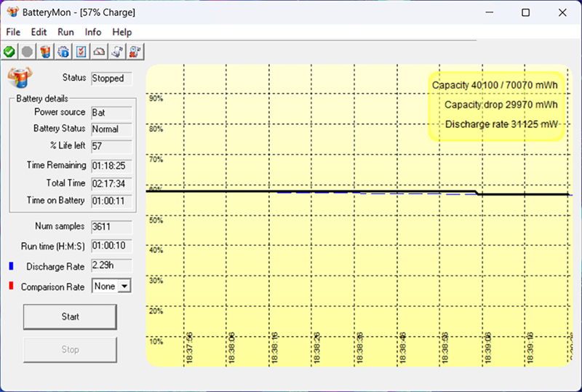Click the Time Remaining label text

click(x=57, y=165)
